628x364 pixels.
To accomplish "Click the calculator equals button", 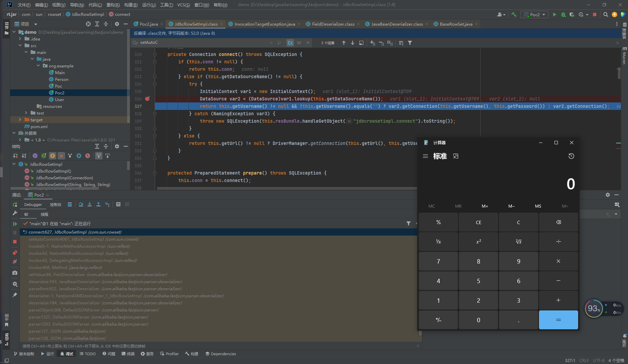I will tap(559, 320).
